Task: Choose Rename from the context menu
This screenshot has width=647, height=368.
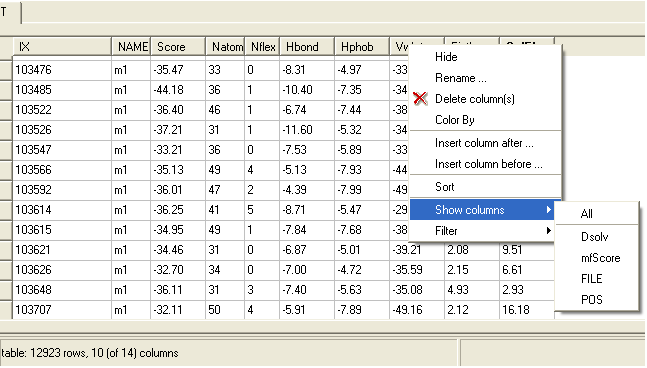Action: 460,78
